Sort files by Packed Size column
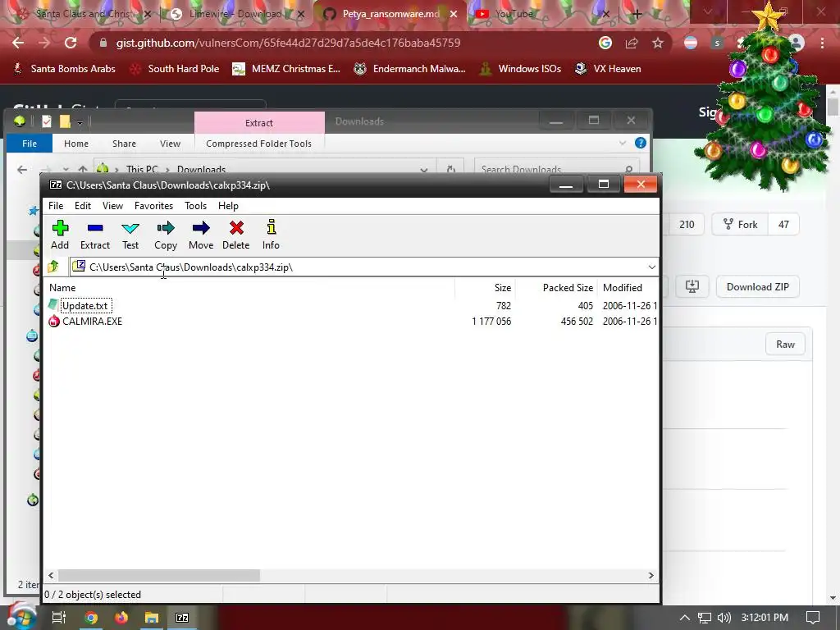840x630 pixels. (x=556, y=288)
